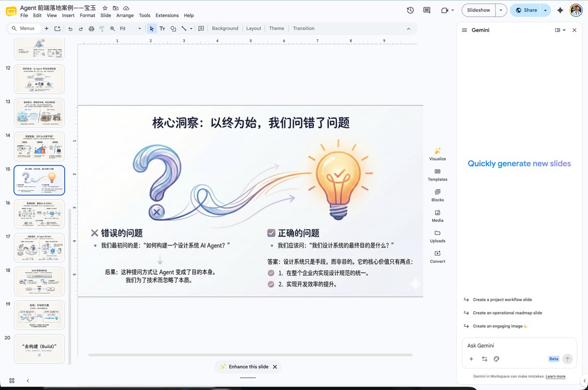Open Gemini prompt settings sliders icon
This screenshot has height=390, width=588.
click(485, 359)
